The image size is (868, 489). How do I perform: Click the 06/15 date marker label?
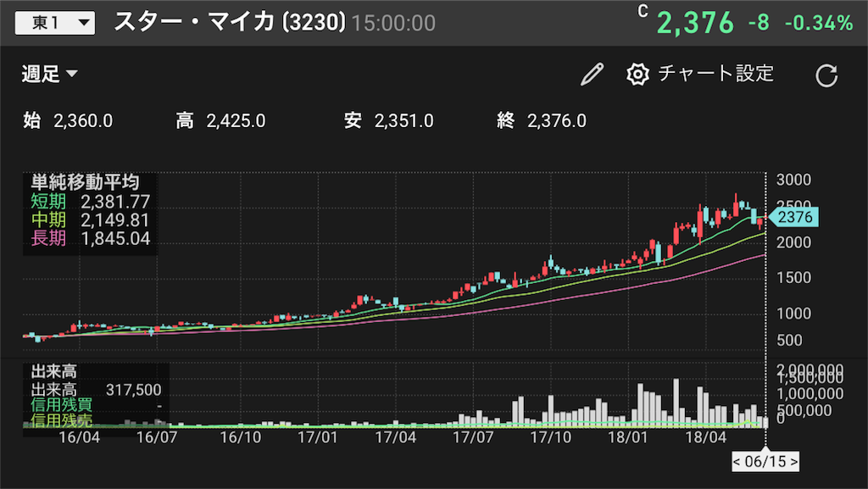pyautogui.click(x=765, y=461)
